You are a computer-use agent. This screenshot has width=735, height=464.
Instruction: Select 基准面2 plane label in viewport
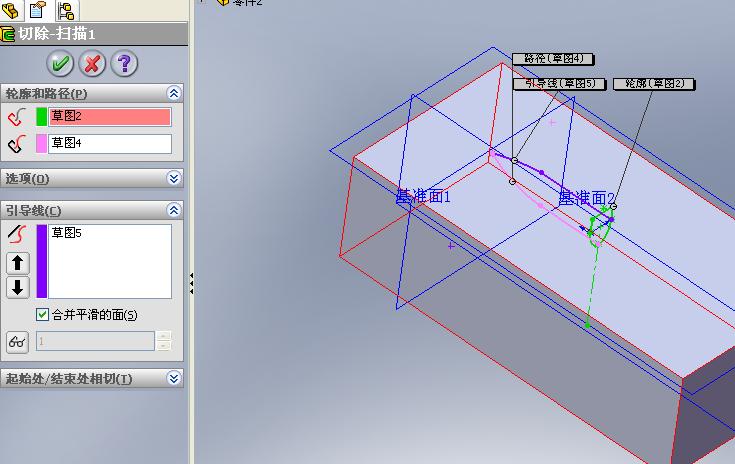pos(587,198)
